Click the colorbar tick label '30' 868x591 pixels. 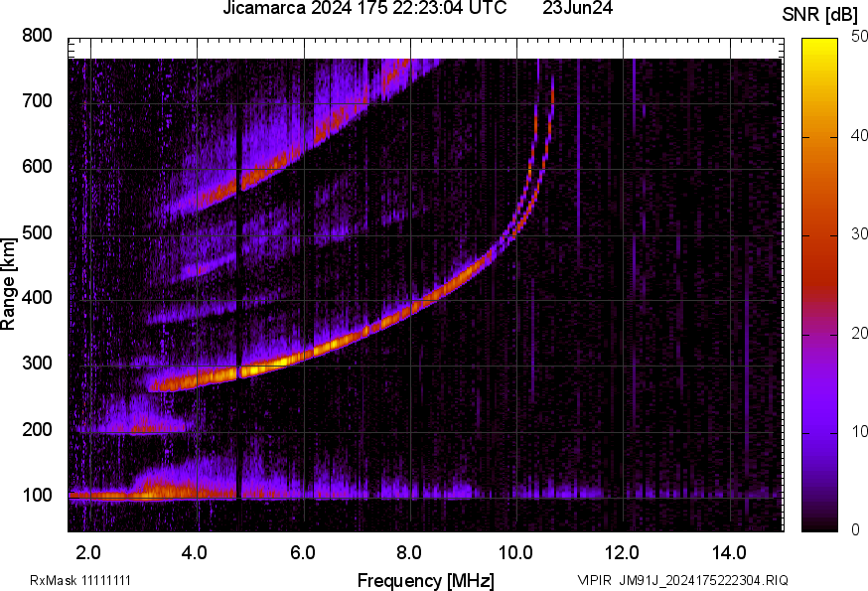(859, 233)
